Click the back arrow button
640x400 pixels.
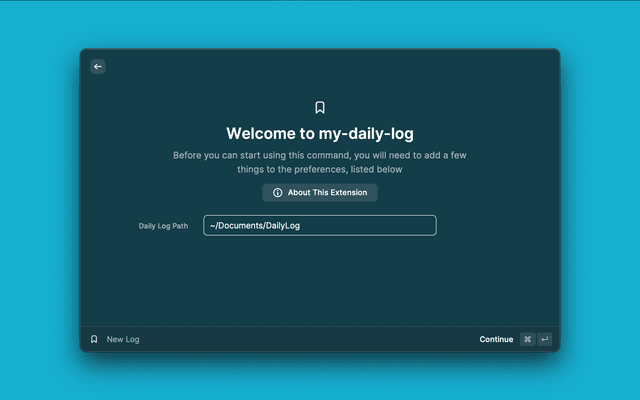pyautogui.click(x=98, y=67)
